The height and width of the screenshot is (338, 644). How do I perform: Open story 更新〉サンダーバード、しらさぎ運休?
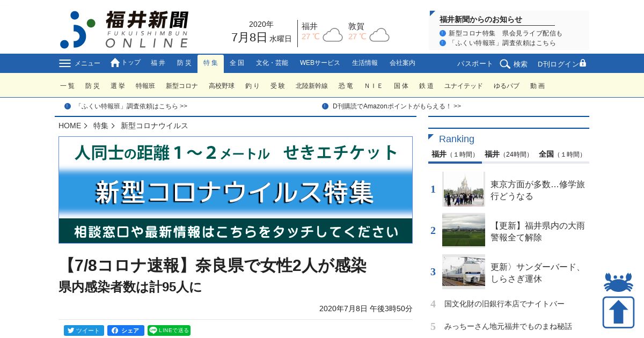coord(537,273)
